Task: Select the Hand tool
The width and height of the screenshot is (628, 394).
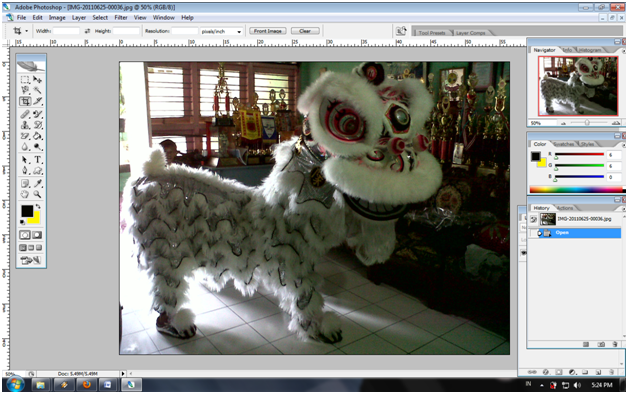Action: (x=25, y=195)
